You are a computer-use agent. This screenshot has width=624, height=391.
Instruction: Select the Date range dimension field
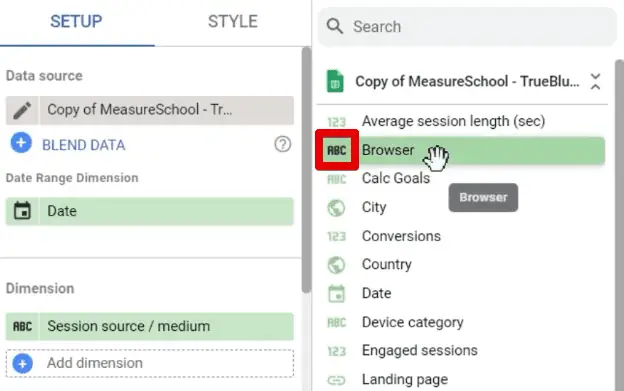pyautogui.click(x=150, y=211)
